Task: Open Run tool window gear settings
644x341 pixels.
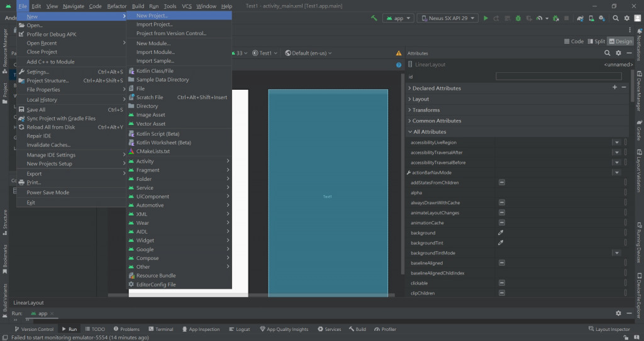Action: tap(619, 313)
